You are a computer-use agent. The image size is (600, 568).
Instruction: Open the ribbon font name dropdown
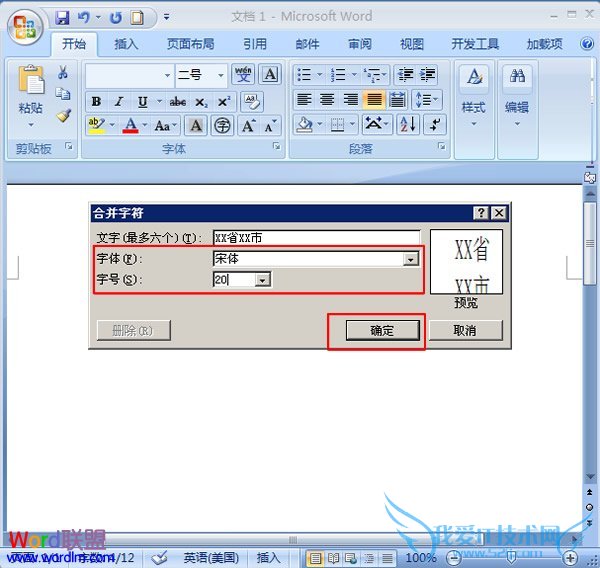point(168,75)
